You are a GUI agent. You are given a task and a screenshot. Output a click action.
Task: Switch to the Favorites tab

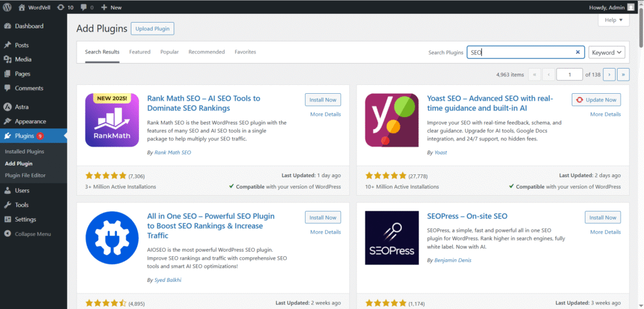[245, 52]
